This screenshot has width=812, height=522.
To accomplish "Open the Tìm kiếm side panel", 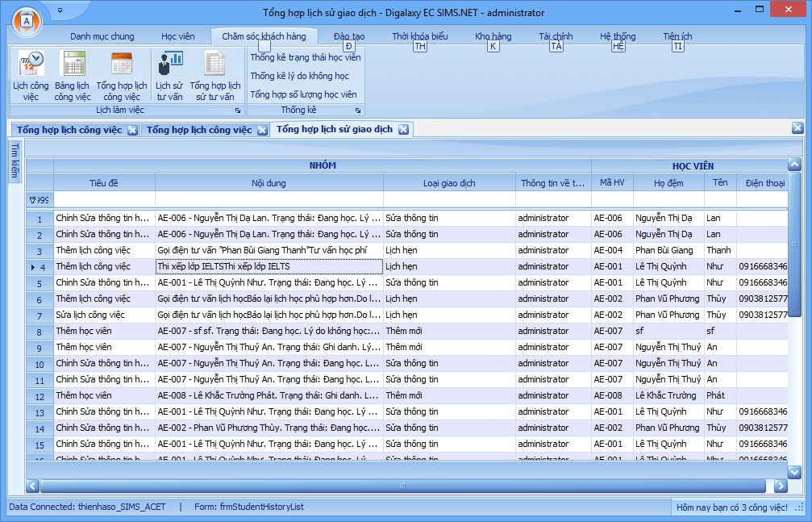I will point(15,160).
